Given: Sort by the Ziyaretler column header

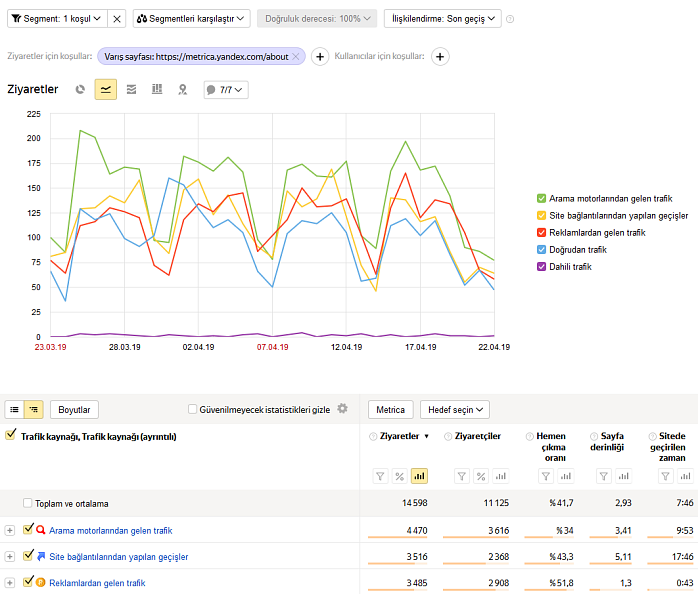Looking at the screenshot, I should 399,436.
